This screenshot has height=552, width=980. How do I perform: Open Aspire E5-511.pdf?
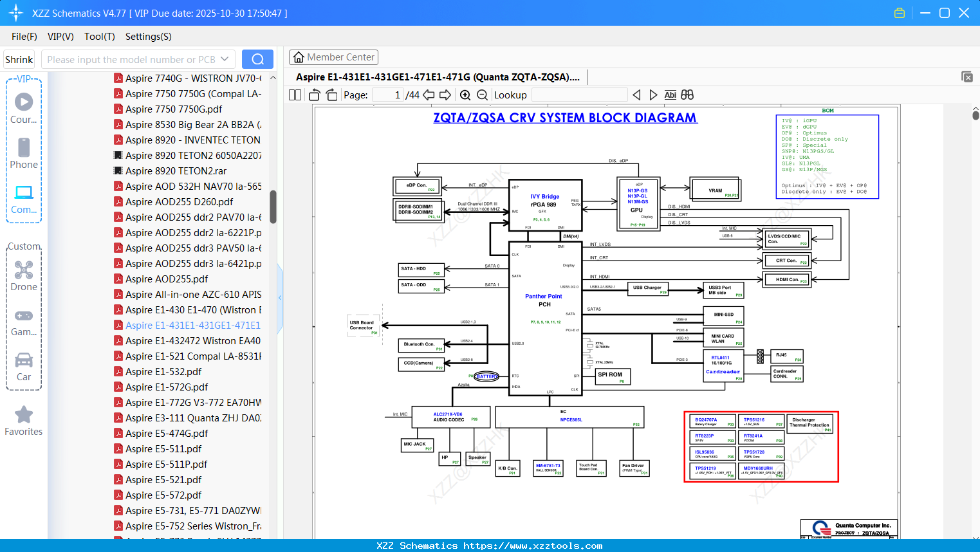point(158,448)
